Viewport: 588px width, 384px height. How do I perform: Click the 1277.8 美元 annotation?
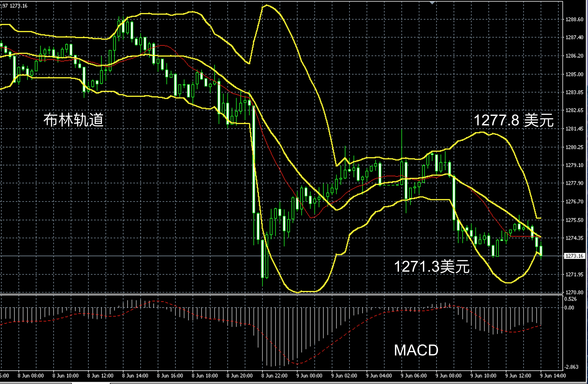point(513,120)
